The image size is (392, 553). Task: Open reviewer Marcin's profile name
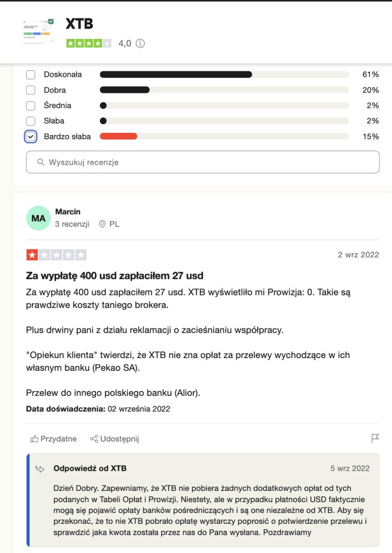pos(67,212)
